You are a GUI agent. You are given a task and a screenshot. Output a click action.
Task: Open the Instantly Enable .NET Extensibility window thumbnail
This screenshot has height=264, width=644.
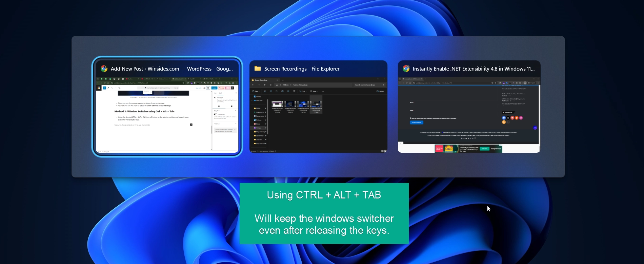[469, 106]
